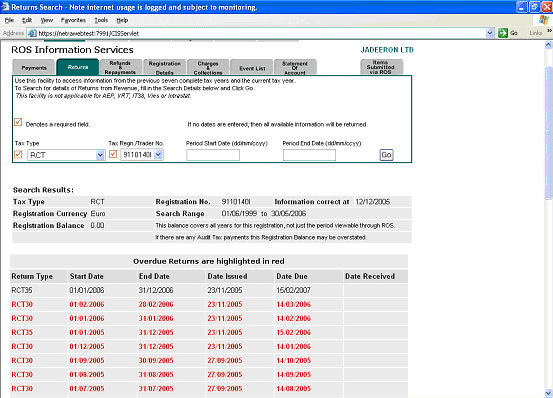Click end date 30/09/2005
Viewport: 553px width, 398px height.
156,361
